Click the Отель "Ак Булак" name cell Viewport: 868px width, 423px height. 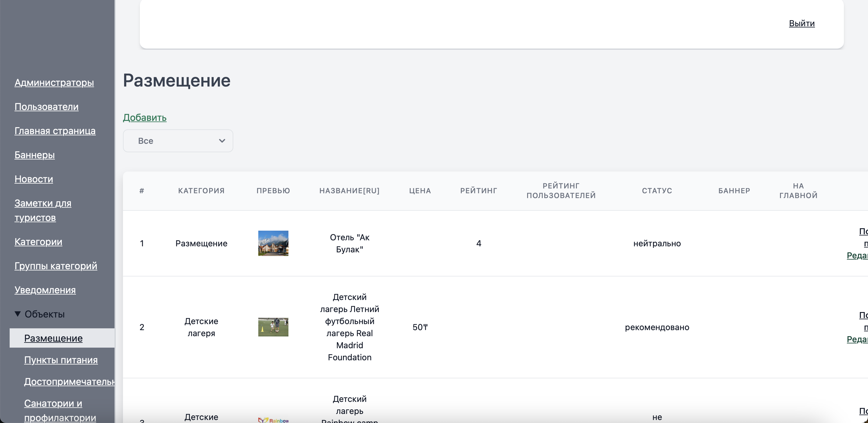pyautogui.click(x=349, y=243)
